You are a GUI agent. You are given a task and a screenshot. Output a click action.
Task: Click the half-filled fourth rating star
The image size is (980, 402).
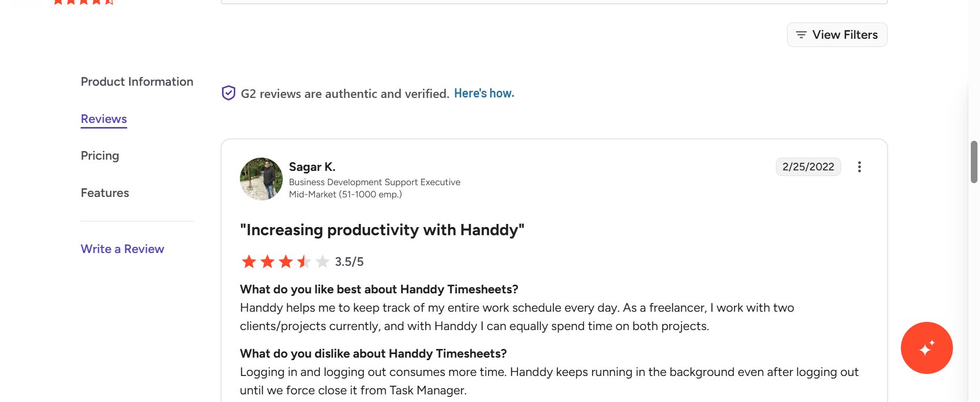(304, 262)
